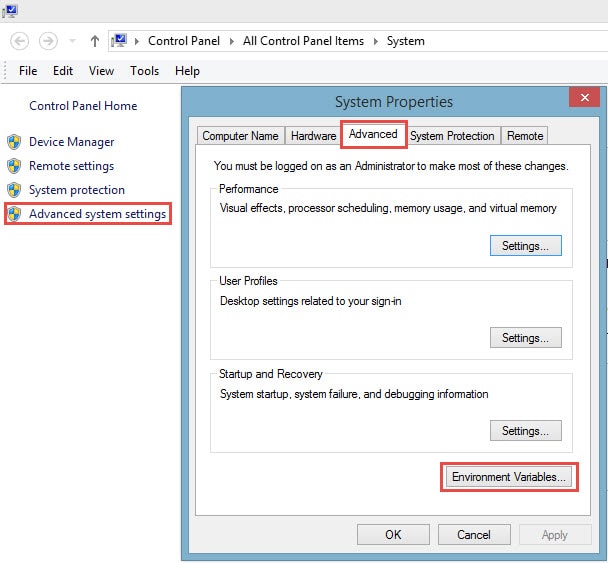
Task: Expand chevron before System breadcrumb
Action: [375, 41]
